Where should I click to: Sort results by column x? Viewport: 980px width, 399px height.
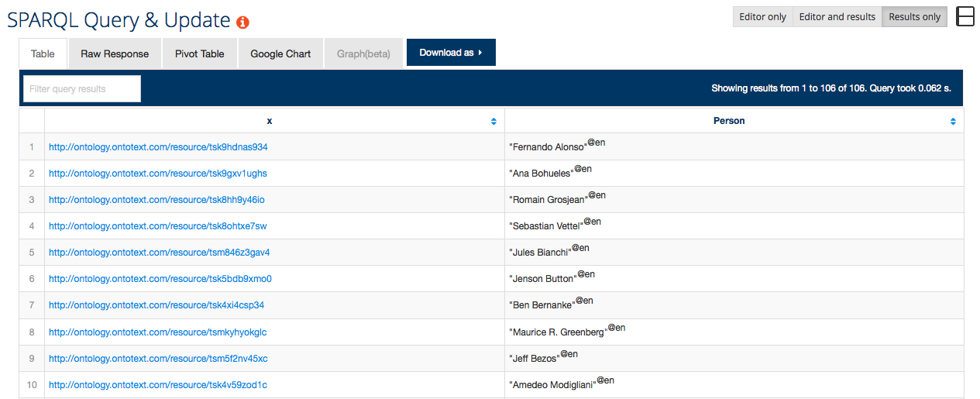(x=493, y=121)
